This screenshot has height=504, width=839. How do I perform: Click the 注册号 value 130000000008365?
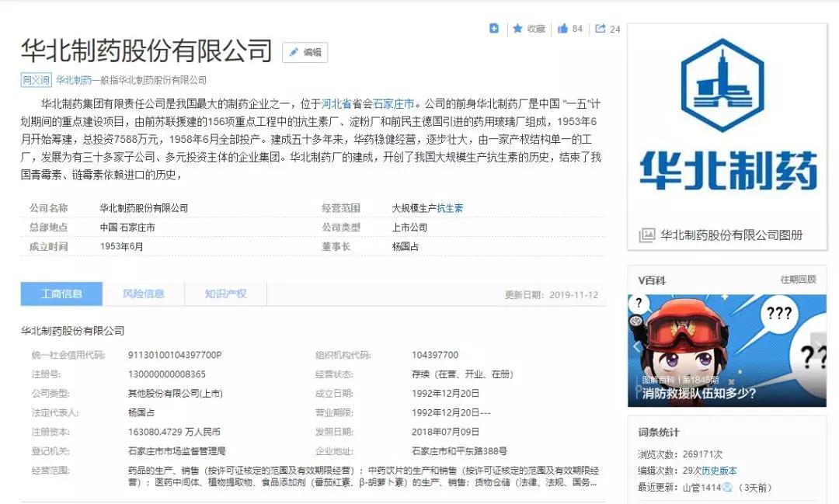(x=166, y=374)
